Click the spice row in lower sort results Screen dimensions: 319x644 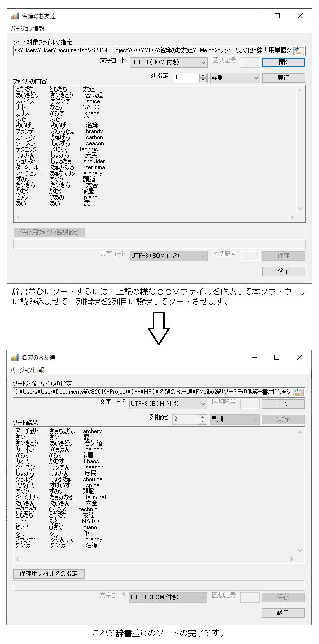click(57, 485)
